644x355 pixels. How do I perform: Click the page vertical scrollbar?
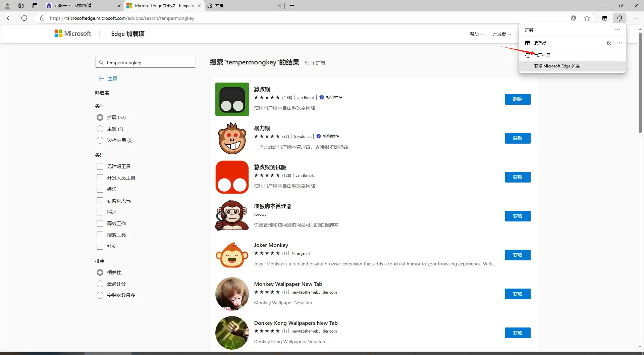coord(640,84)
